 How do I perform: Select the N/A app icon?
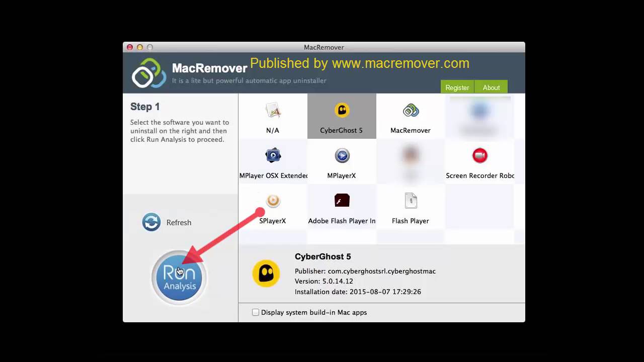(273, 110)
